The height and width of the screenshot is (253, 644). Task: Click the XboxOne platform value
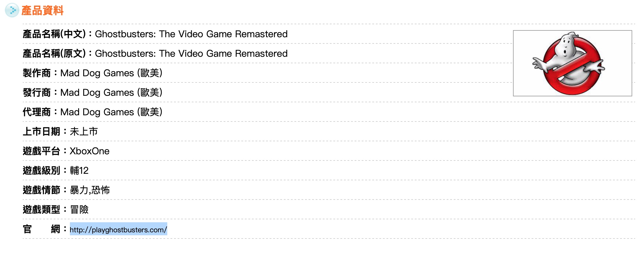[x=89, y=151]
